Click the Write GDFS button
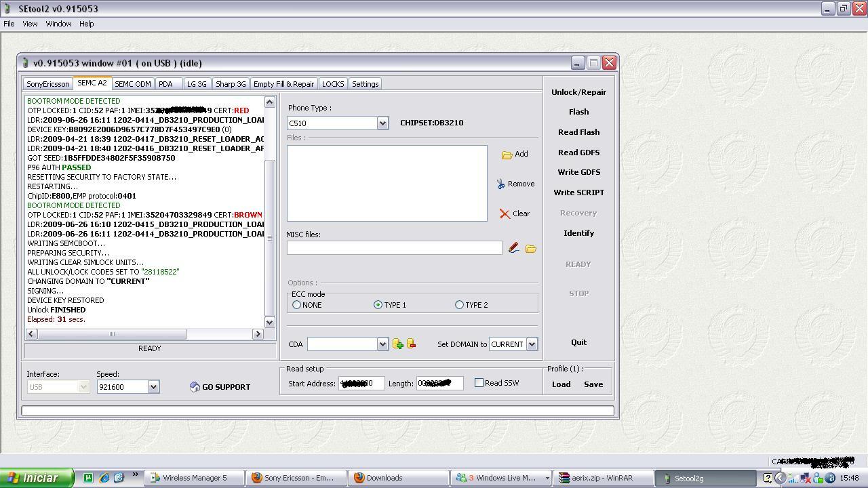This screenshot has height=488, width=868. pos(578,172)
